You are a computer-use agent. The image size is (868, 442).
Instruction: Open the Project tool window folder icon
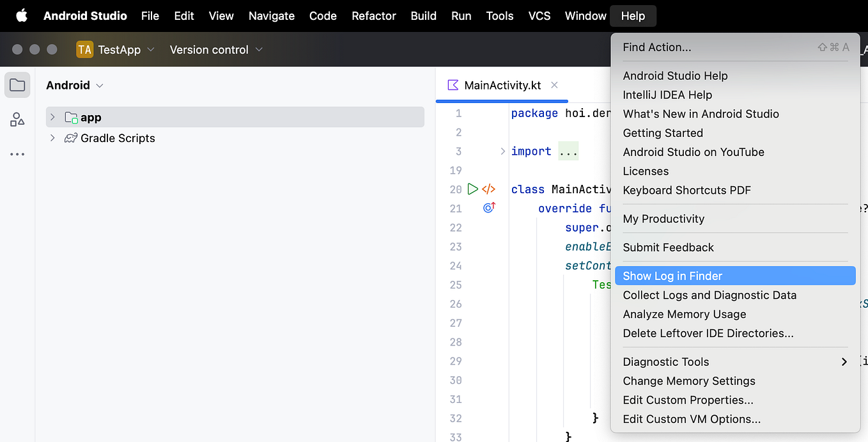pos(17,85)
